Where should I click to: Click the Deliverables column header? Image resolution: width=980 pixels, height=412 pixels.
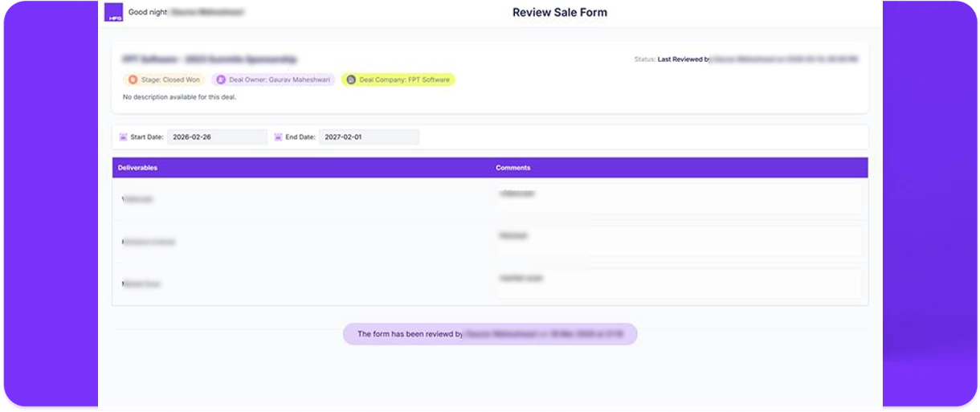[137, 168]
